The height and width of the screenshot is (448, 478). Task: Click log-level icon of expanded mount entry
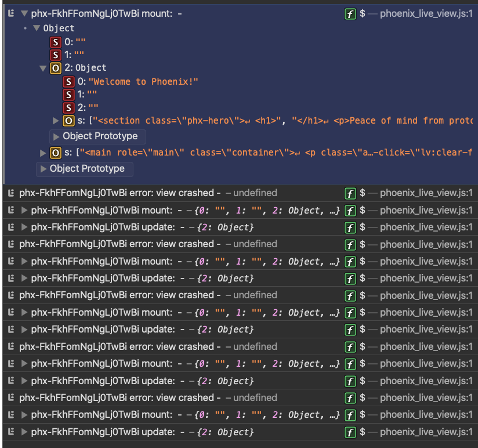point(11,13)
